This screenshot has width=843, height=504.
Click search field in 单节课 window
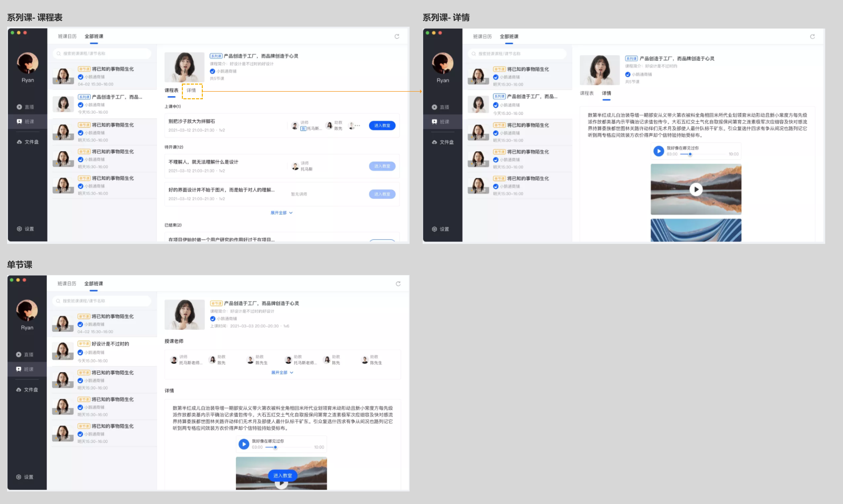pyautogui.click(x=102, y=301)
